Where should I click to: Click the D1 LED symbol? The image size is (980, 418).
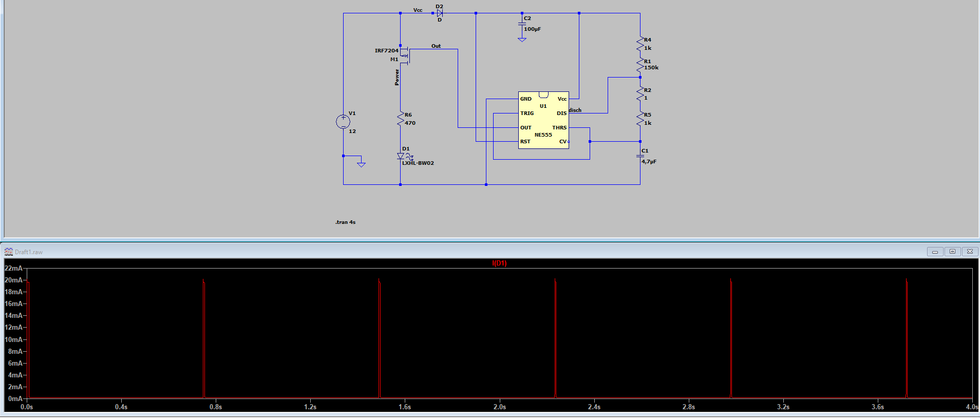(x=401, y=156)
